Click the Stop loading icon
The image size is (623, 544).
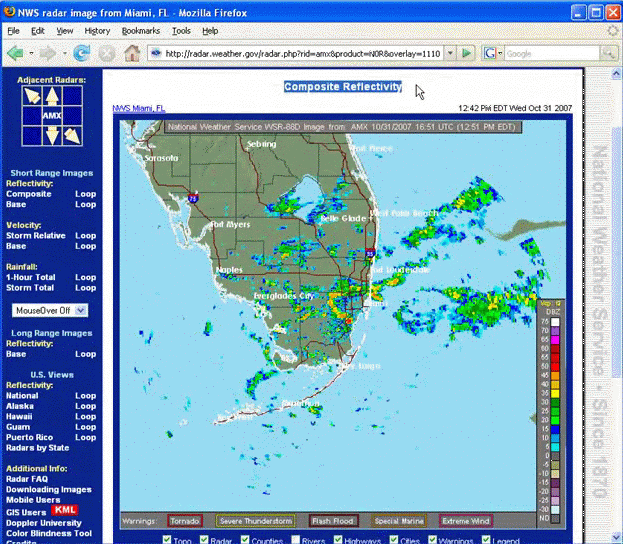point(107,53)
